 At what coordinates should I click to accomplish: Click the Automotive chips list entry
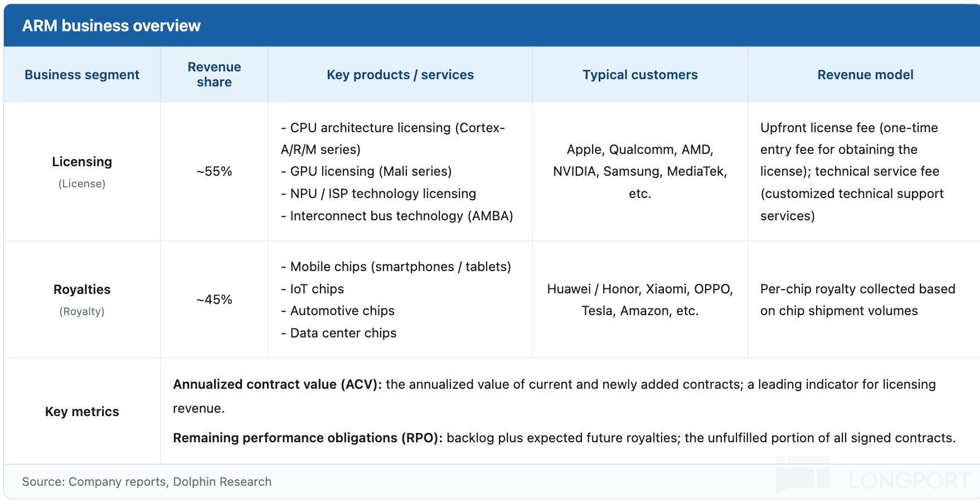[338, 311]
